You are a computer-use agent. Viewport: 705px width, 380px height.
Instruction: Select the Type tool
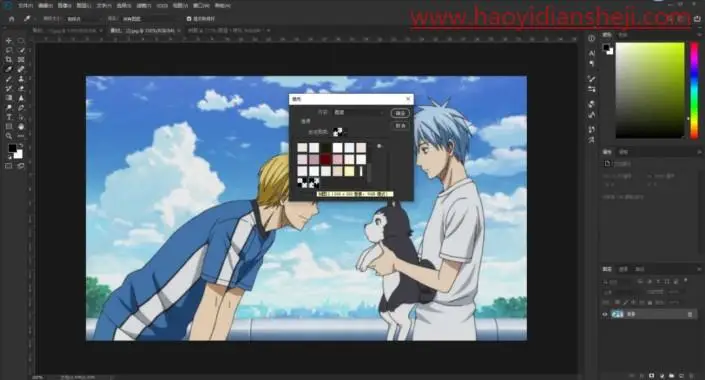(9, 117)
